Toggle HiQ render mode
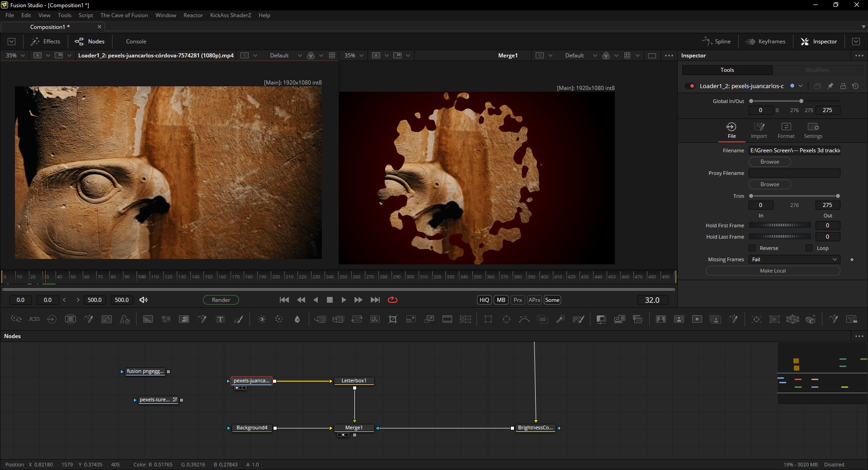Viewport: 868px width, 470px height. 484,300
